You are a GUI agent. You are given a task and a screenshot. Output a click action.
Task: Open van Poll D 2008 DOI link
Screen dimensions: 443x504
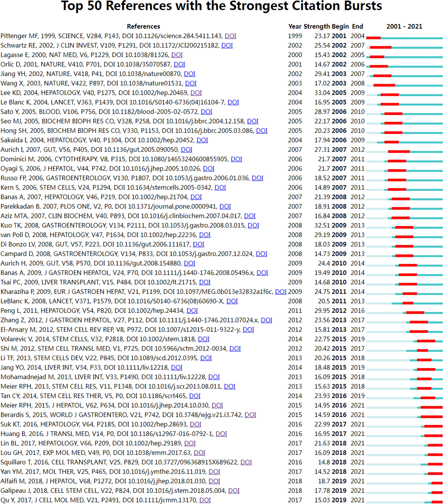click(205, 235)
